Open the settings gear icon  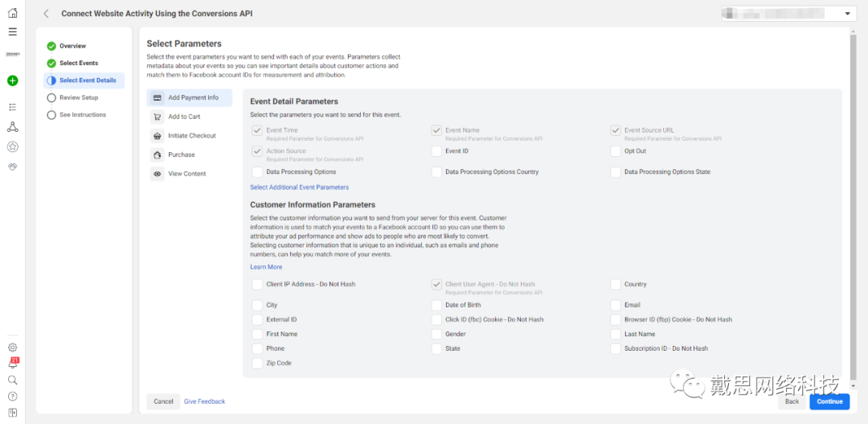click(12, 348)
